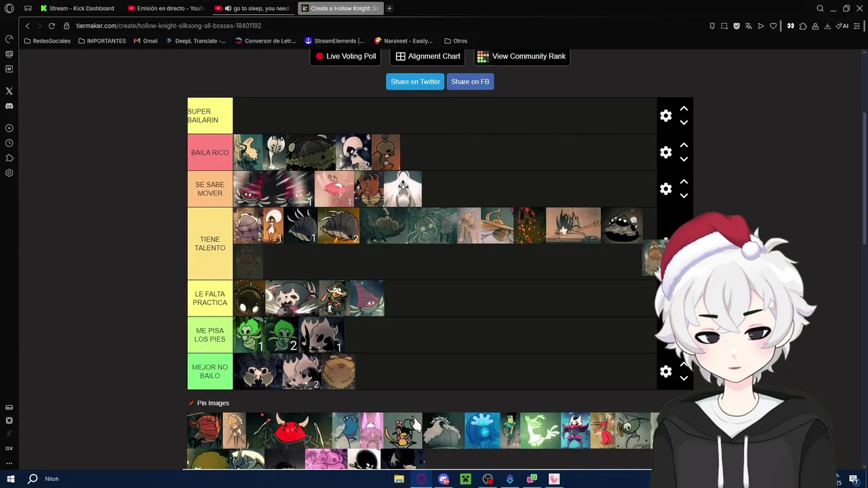868x488 pixels.
Task: Move BAILA RICO row down with arrow
Action: pos(684,159)
